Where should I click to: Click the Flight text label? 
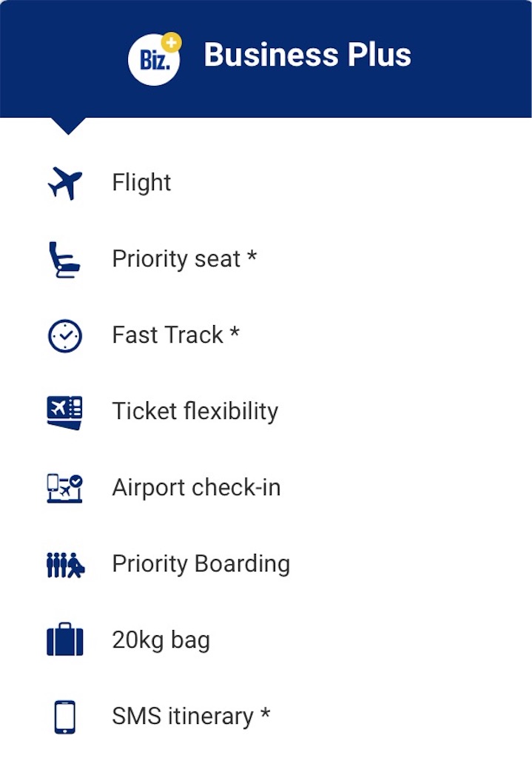(141, 183)
